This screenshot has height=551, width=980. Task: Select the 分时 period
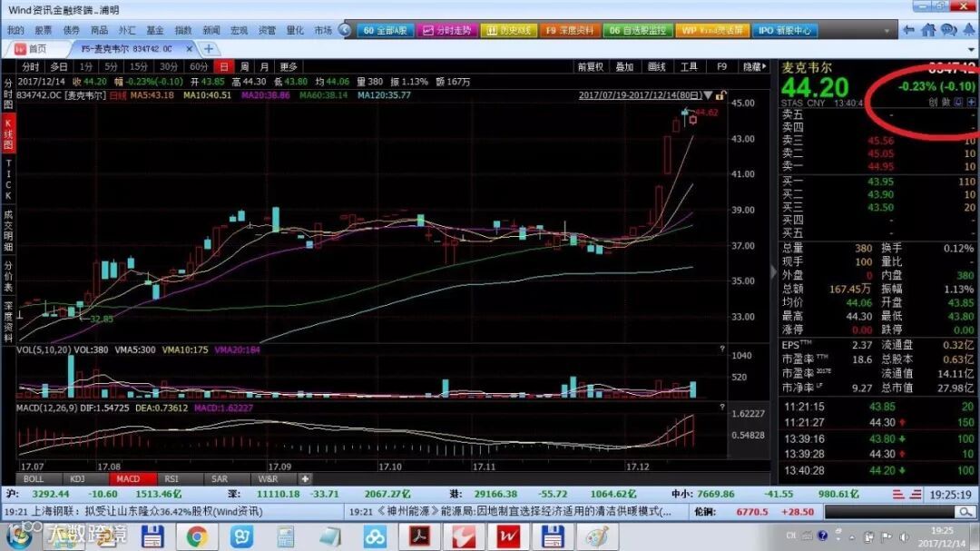coord(31,67)
